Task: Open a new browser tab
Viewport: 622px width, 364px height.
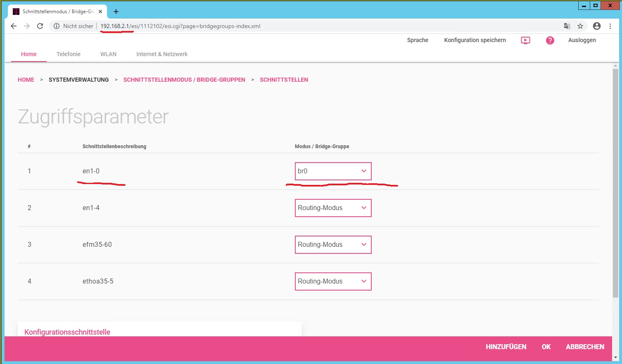Action: (116, 12)
